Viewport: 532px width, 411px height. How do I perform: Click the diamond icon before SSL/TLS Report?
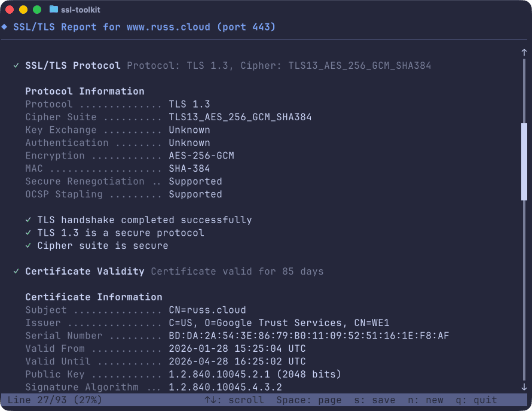(5, 27)
